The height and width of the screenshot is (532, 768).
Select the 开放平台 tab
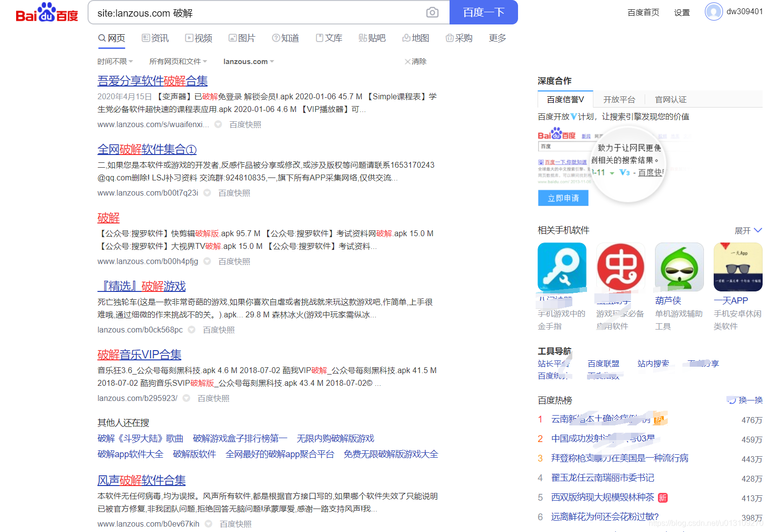[x=619, y=99]
